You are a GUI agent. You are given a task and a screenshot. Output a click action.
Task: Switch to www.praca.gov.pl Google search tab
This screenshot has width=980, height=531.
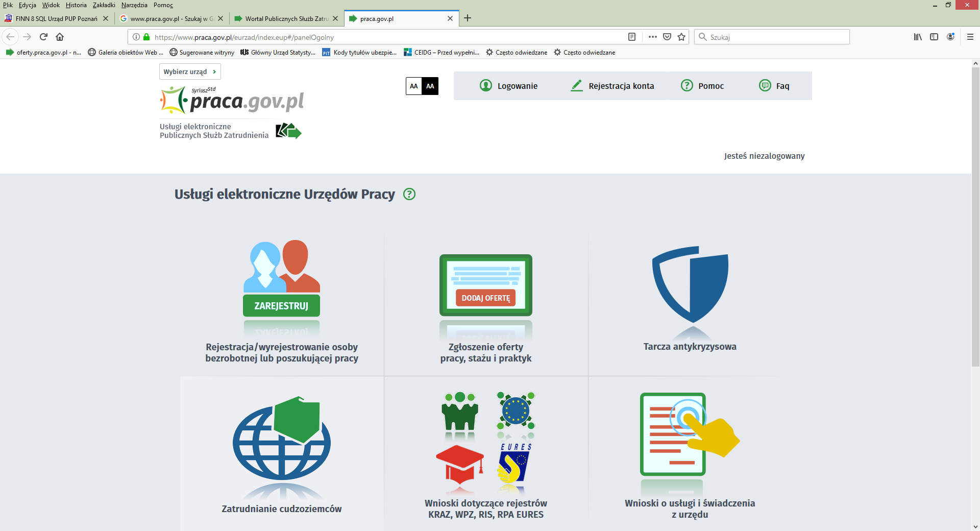point(171,18)
